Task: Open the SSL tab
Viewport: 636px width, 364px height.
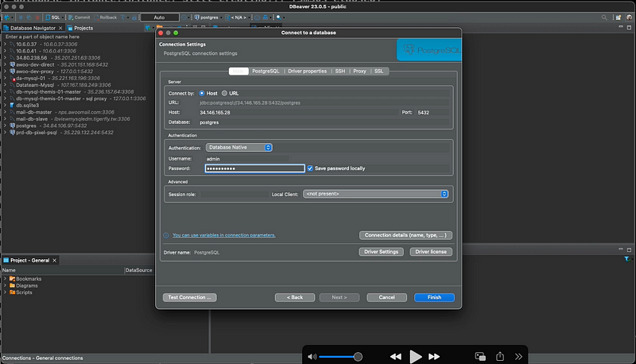Action: 379,72
